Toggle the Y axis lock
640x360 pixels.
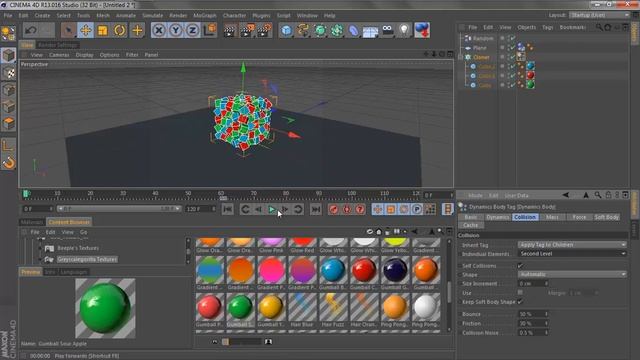coord(176,30)
